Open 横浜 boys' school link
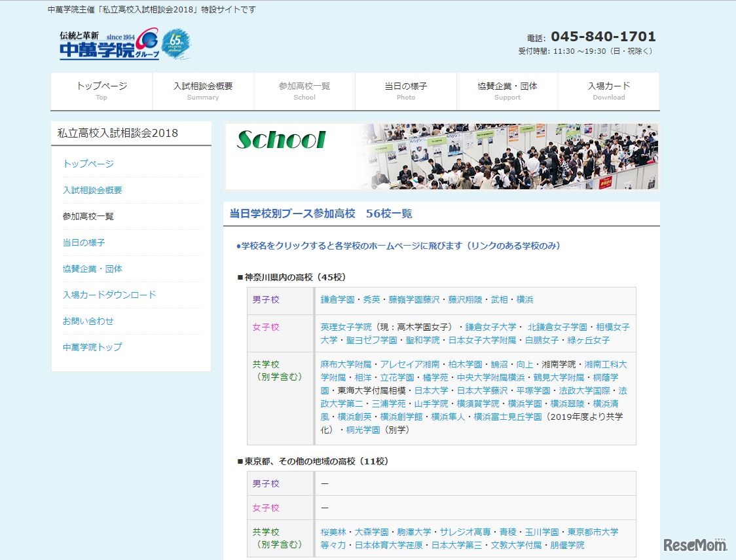The width and height of the screenshot is (736, 560). [524, 299]
